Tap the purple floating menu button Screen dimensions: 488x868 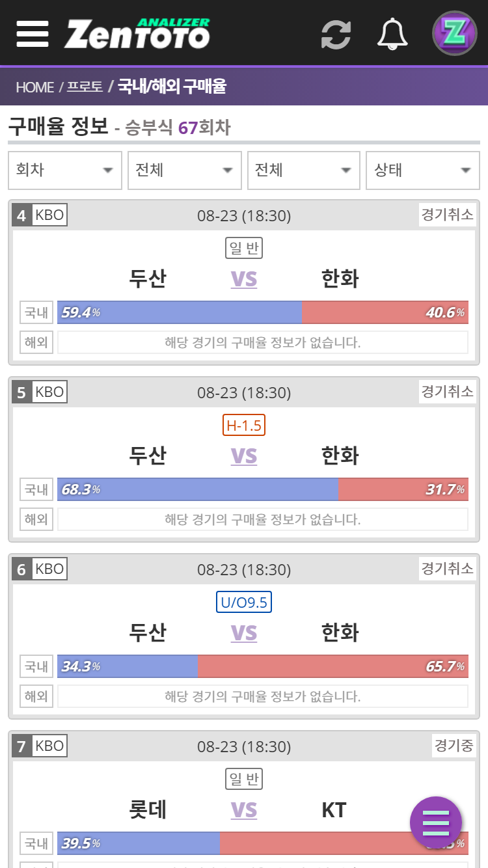coord(436,822)
